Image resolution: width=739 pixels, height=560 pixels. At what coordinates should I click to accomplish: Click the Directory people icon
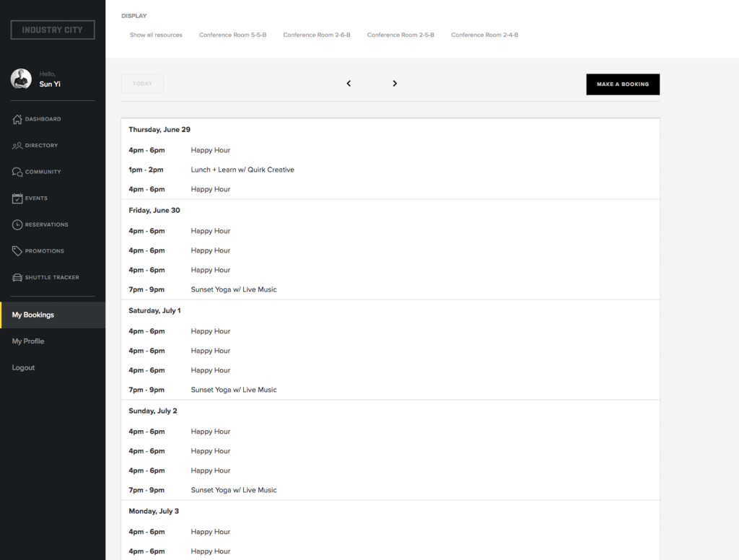pos(17,146)
